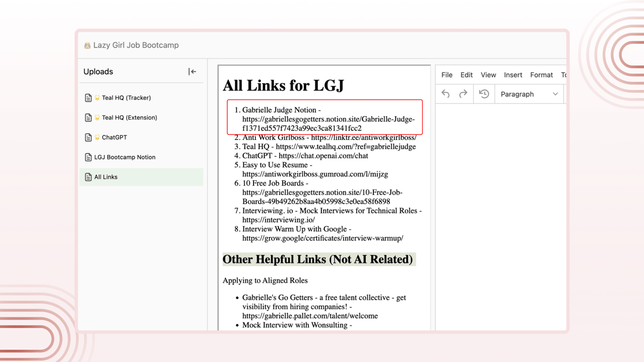644x362 pixels.
Task: Open the Teal HQ (Extension) upload
Action: point(141,118)
